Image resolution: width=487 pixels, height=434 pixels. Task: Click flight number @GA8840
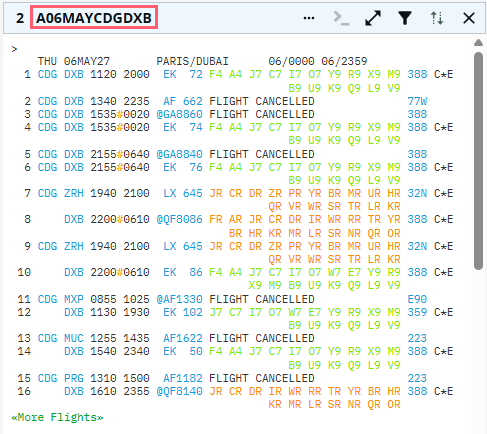point(179,154)
